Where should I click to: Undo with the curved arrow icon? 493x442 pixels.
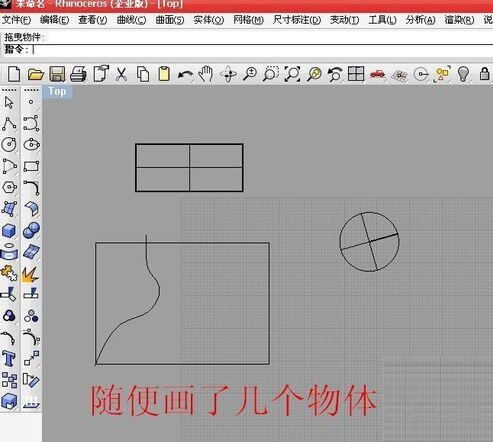point(185,74)
